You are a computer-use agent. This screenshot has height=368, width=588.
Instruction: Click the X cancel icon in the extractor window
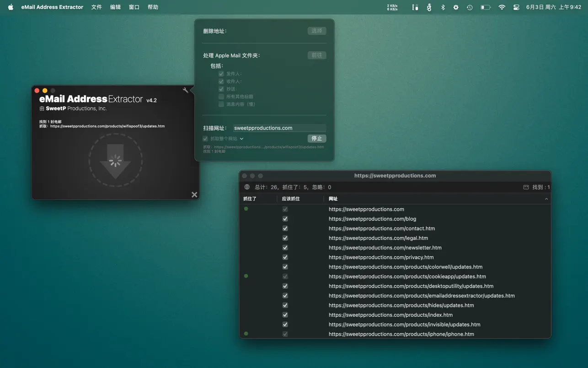[x=194, y=195]
